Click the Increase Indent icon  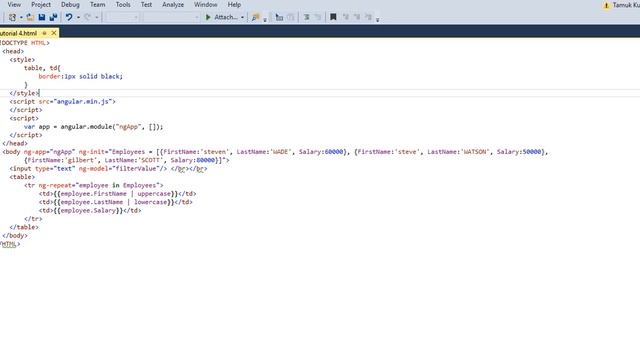279,17
